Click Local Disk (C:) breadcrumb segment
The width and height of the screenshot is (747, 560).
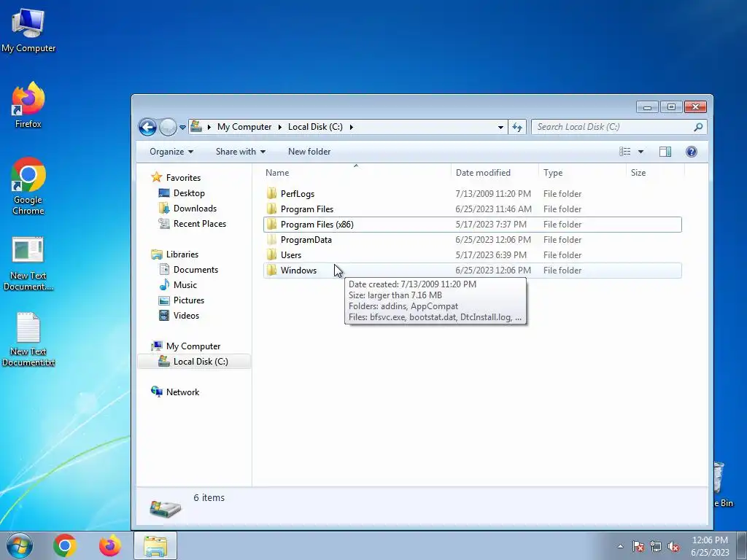click(315, 127)
